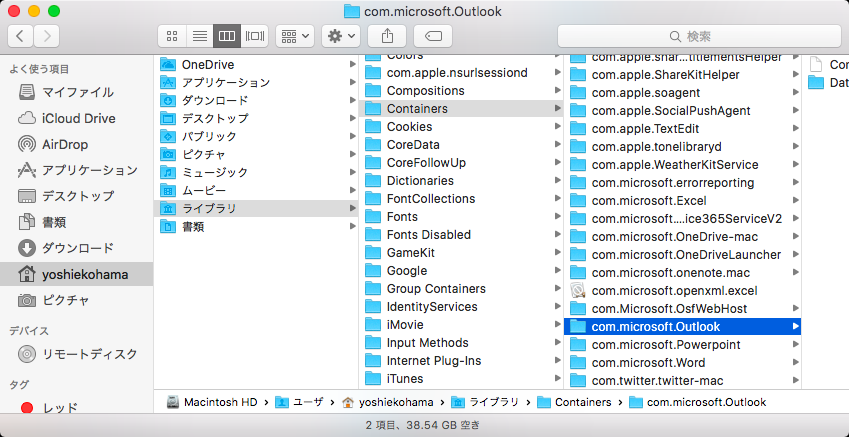
Task: Select the アプリケーション folder in the first column
Action: tap(256, 83)
